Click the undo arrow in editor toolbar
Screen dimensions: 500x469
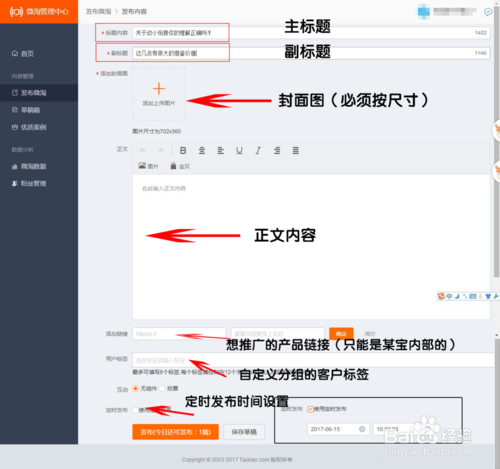[142, 150]
